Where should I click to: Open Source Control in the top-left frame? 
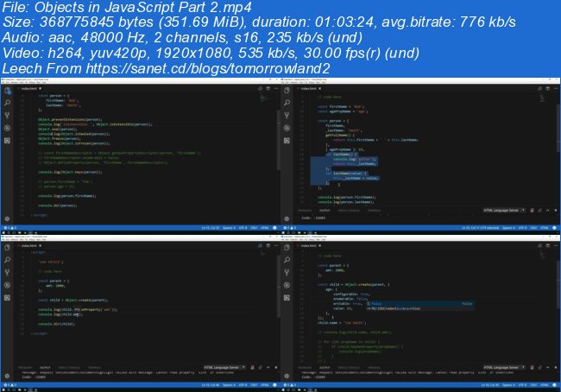point(7,116)
